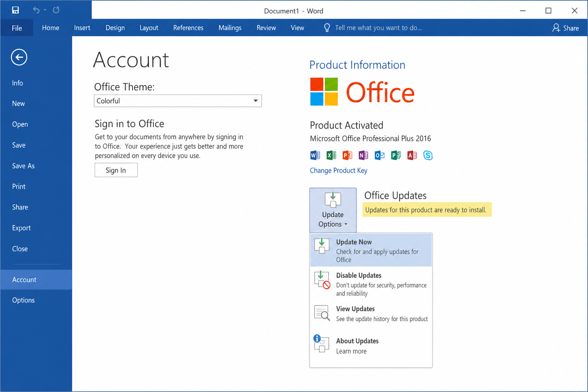Click the Word app icon
The image size is (588, 392).
pyautogui.click(x=315, y=155)
